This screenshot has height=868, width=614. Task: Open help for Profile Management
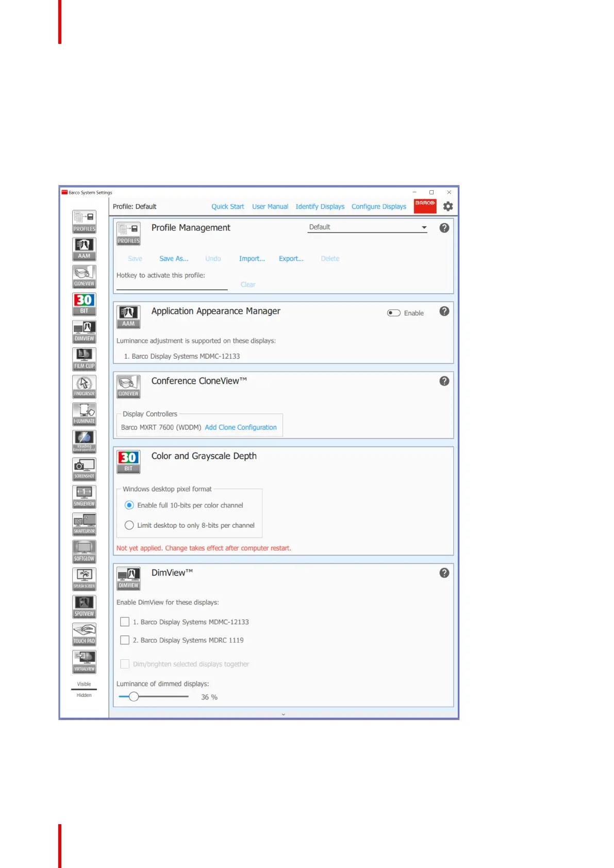(x=444, y=228)
